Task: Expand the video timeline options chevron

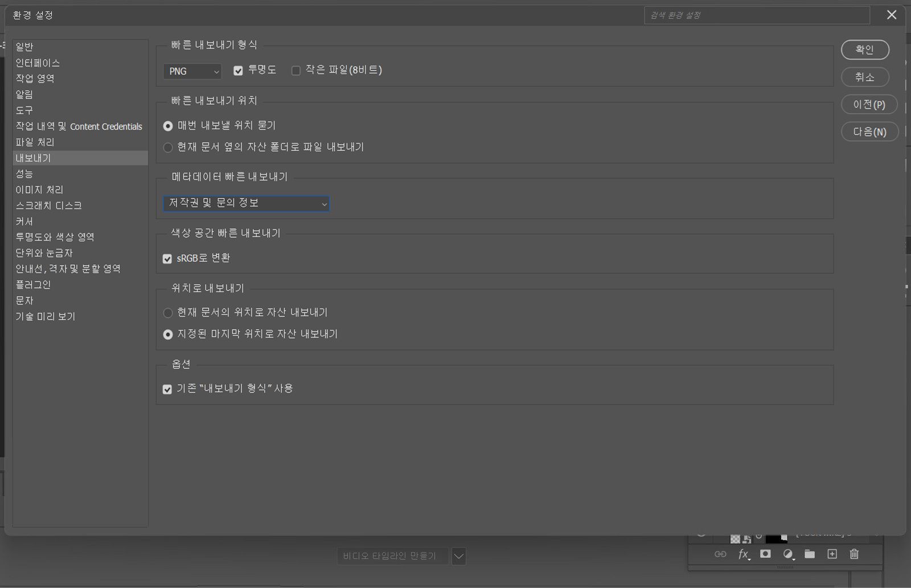Action: click(459, 556)
